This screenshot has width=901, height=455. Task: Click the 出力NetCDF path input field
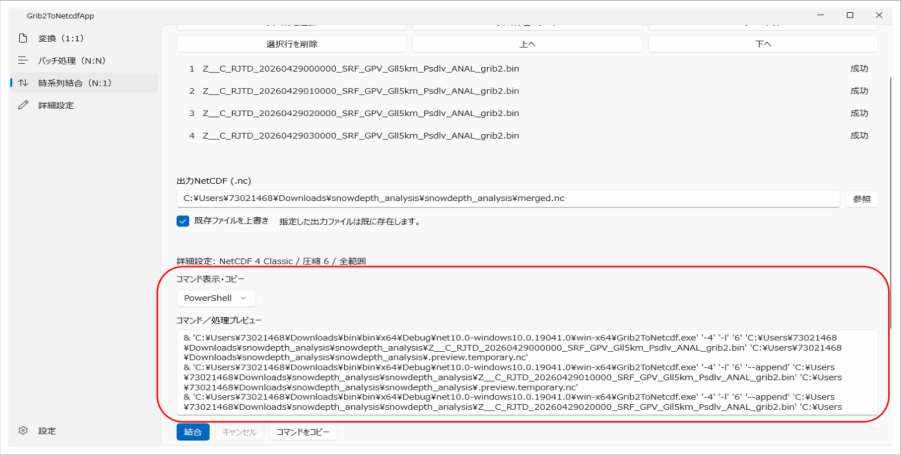tap(509, 199)
